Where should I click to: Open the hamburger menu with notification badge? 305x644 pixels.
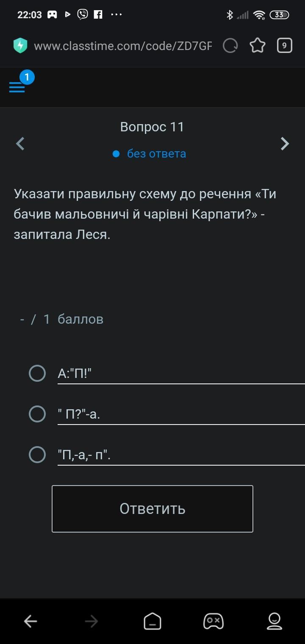(x=17, y=87)
